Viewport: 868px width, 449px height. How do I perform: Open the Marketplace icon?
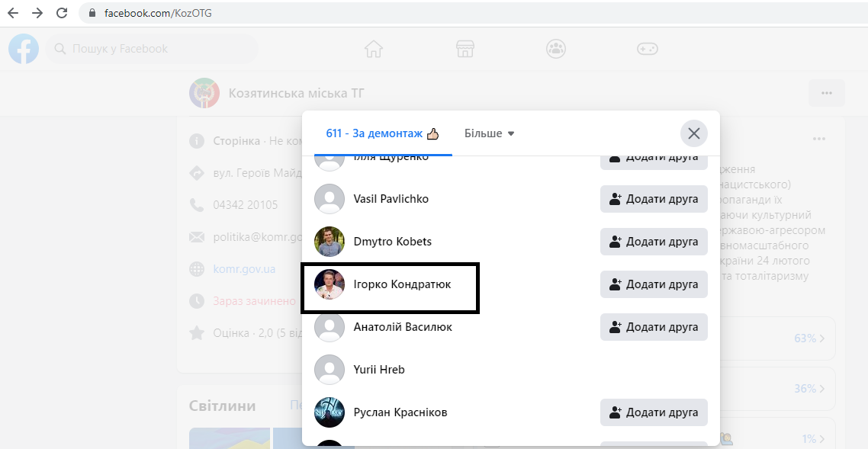(465, 49)
